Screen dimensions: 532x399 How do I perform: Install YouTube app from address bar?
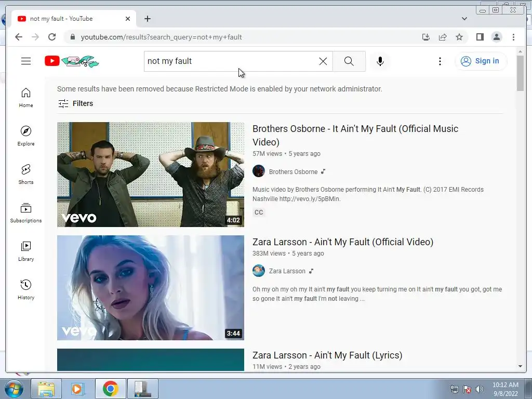click(x=426, y=37)
